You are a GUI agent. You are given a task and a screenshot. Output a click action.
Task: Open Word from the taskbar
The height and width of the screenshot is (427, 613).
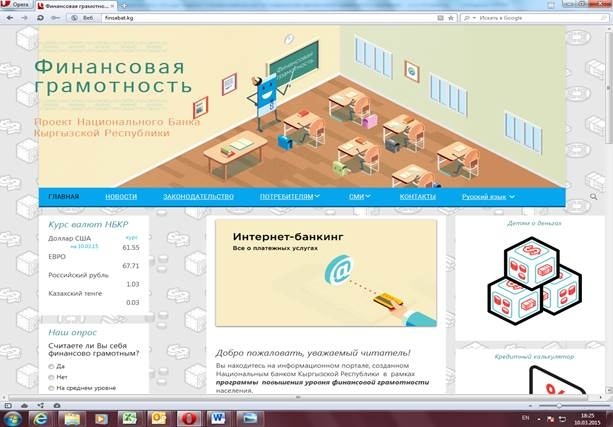coord(218,419)
